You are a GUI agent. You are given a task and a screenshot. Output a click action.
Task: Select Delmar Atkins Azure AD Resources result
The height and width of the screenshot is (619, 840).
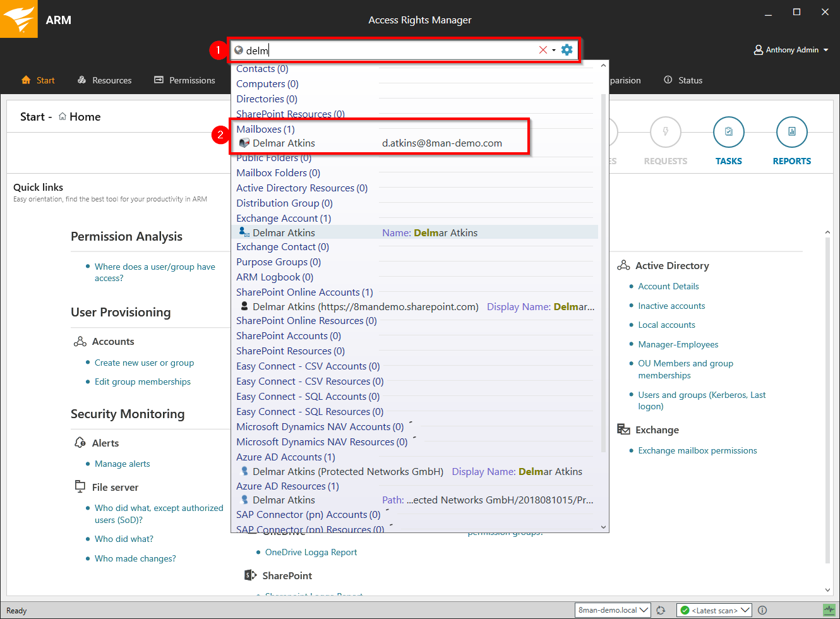(415, 500)
